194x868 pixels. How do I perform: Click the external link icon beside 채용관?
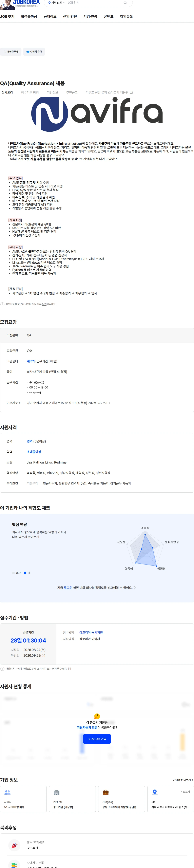pyautogui.click(x=131, y=92)
